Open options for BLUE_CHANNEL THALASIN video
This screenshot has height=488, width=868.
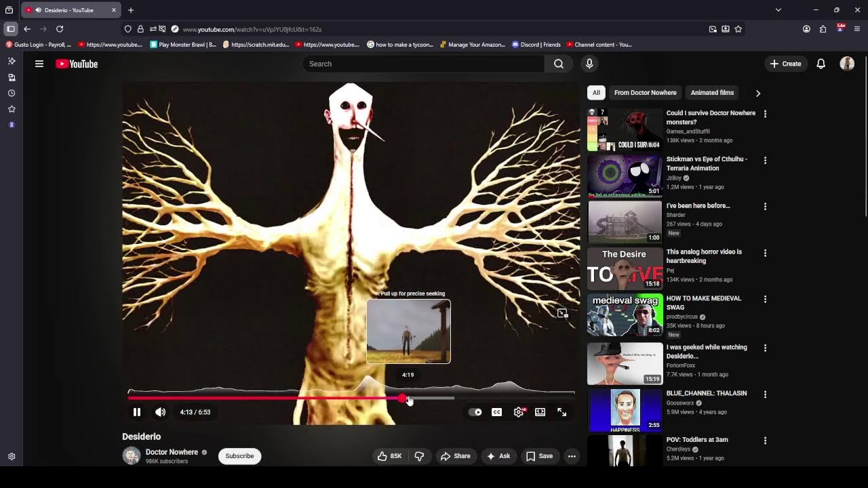point(765,394)
